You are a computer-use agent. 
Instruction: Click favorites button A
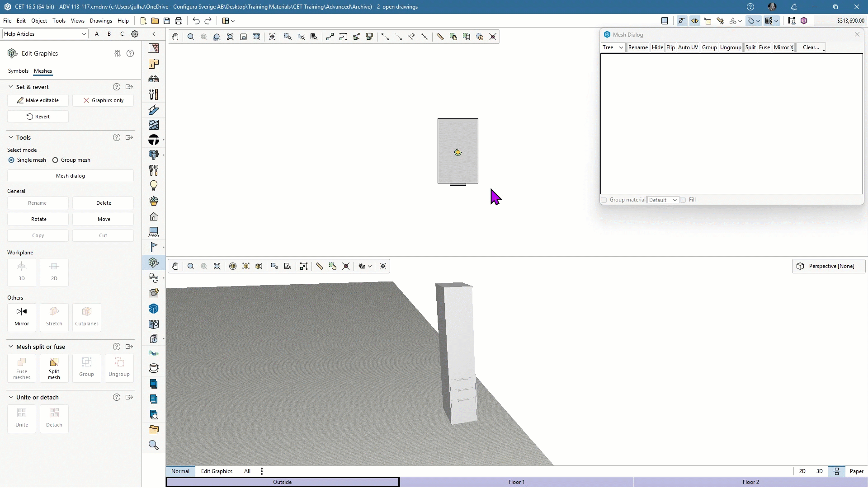pyautogui.click(x=97, y=34)
